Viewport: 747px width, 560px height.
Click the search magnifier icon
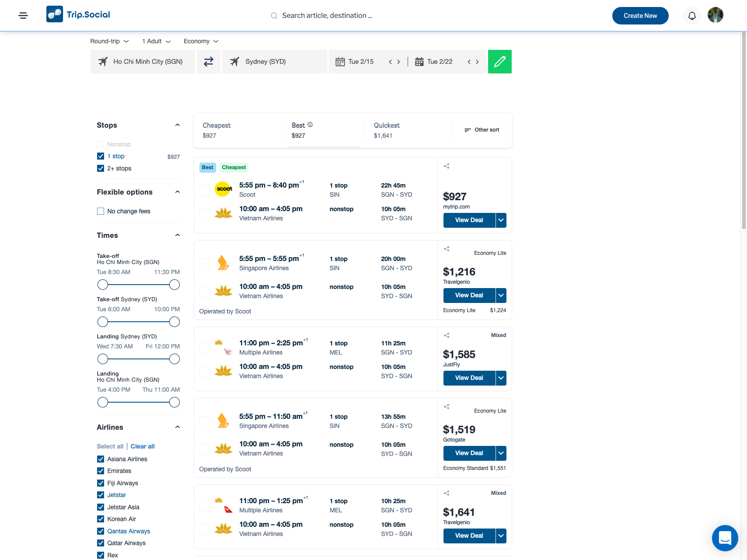tap(274, 16)
